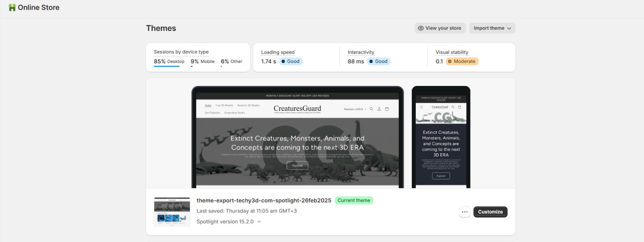Click the eye icon in View your store

coord(421,28)
